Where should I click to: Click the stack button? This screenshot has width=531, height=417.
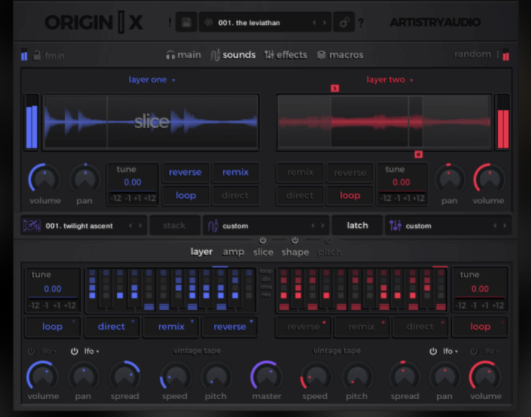tap(174, 225)
